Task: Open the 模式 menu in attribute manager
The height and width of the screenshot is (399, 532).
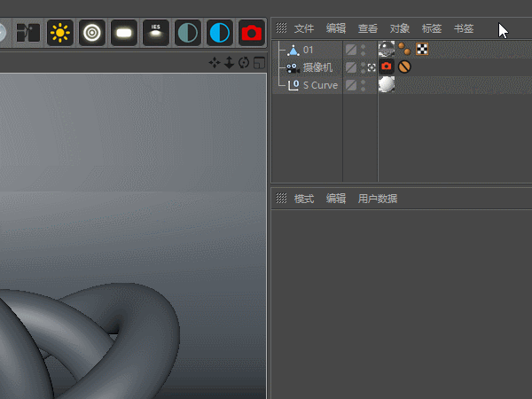Action: click(x=304, y=199)
